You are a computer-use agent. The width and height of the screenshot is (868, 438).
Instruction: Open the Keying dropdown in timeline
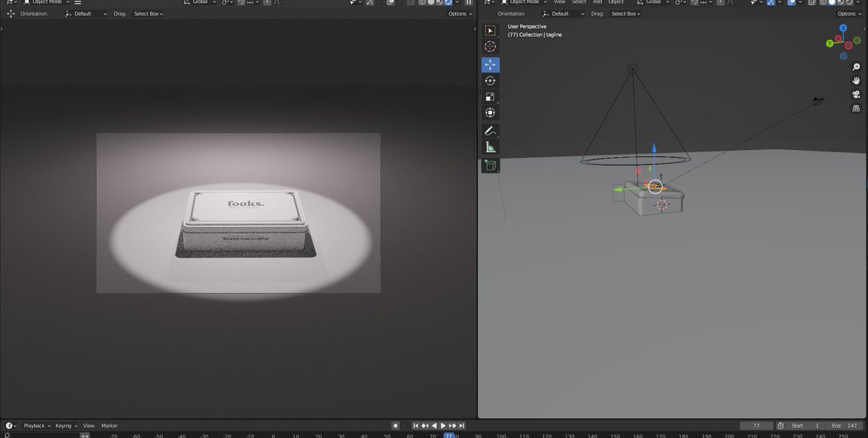[66, 426]
